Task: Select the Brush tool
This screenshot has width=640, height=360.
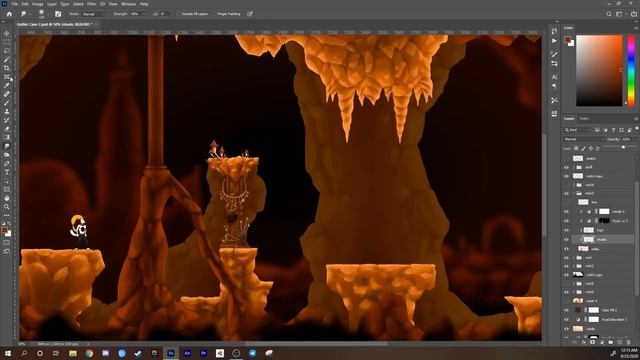Action: click(7, 102)
